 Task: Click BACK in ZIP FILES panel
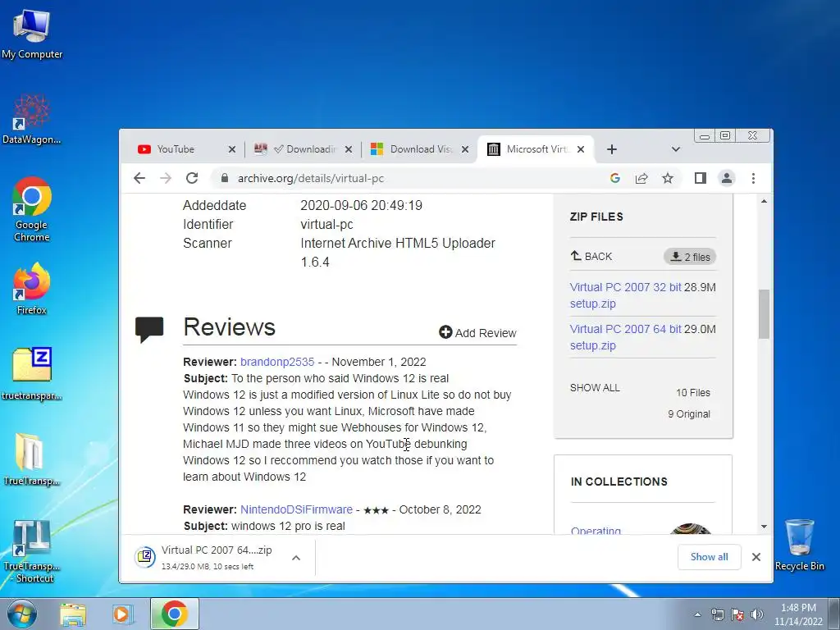point(591,257)
